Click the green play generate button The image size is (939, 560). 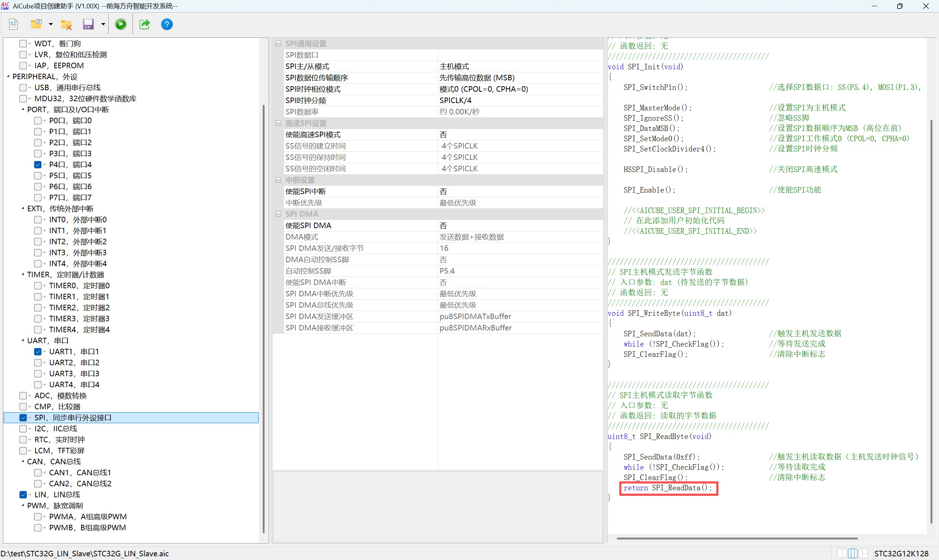(121, 25)
